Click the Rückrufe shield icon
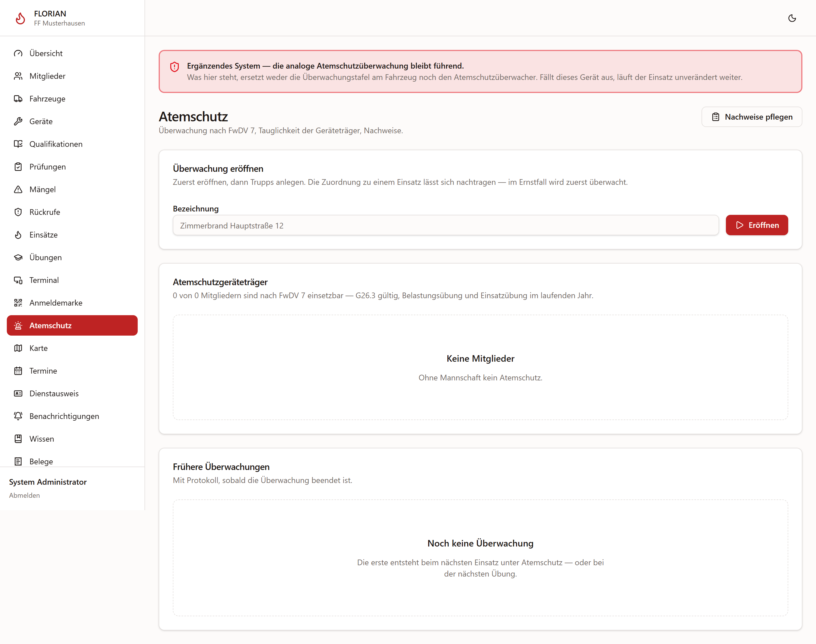This screenshot has height=644, width=816. click(x=18, y=211)
